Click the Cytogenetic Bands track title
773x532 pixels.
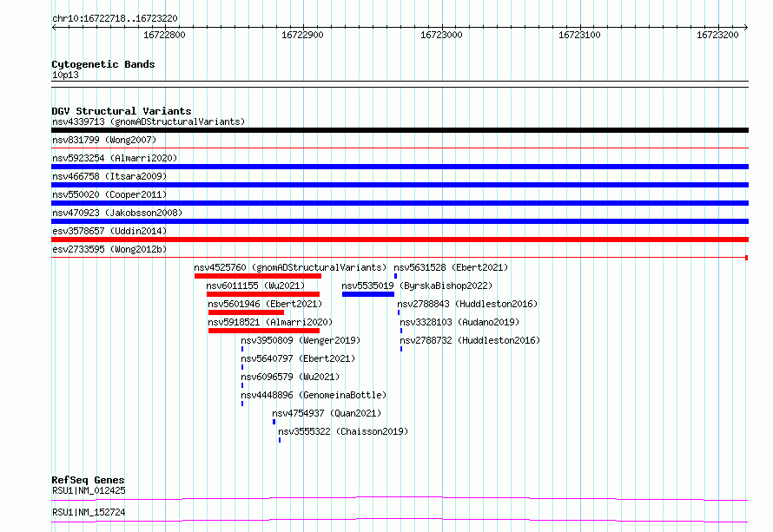click(x=103, y=64)
